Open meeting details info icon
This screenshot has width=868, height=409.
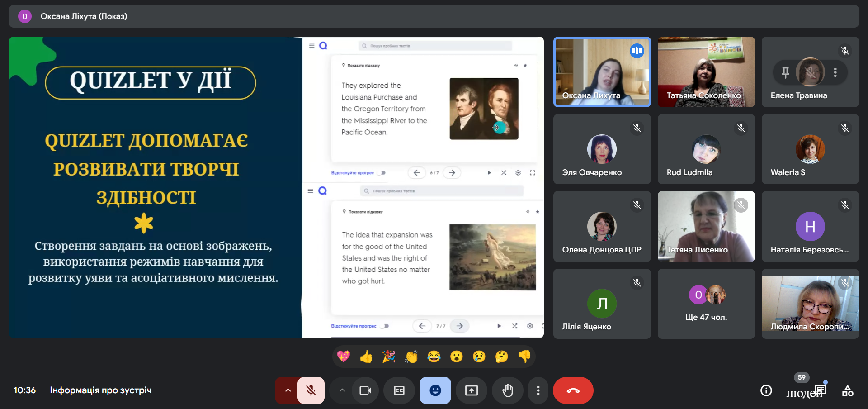click(766, 390)
